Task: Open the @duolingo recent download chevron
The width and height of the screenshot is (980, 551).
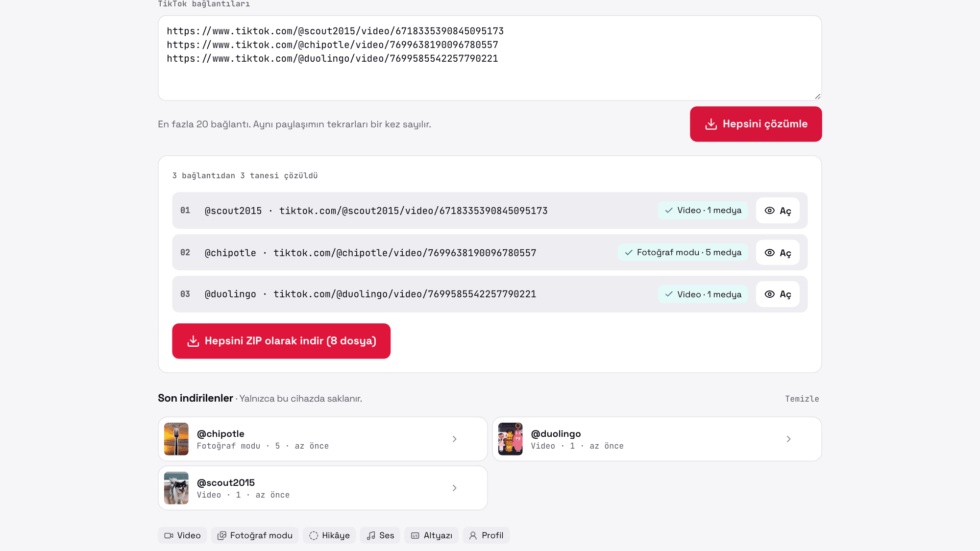Action: 788,439
